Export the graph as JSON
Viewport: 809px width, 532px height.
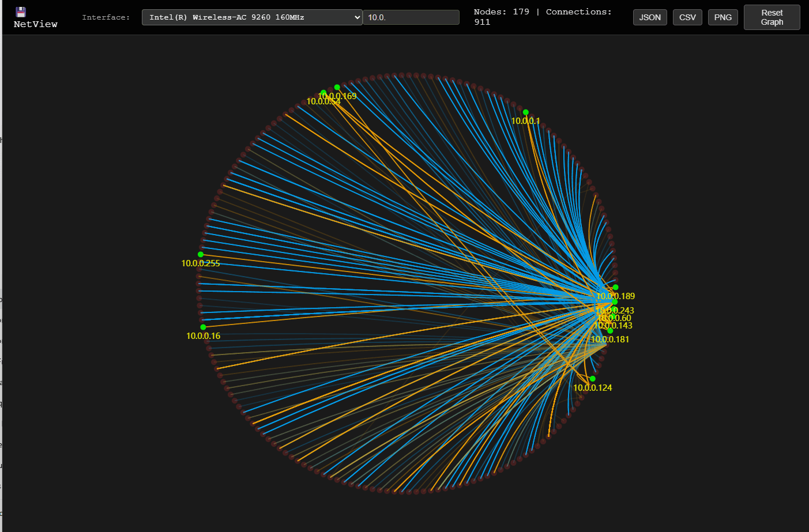pyautogui.click(x=650, y=17)
